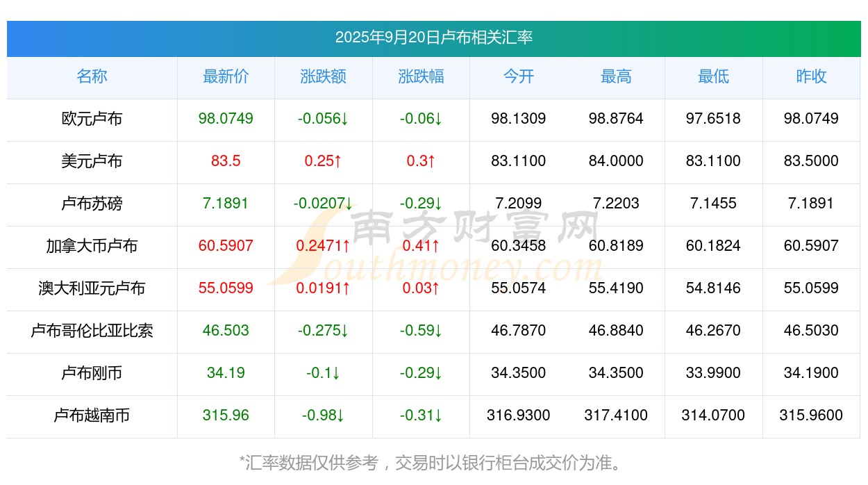
Task: Click the percent change 0.41↑
Action: click(x=421, y=246)
